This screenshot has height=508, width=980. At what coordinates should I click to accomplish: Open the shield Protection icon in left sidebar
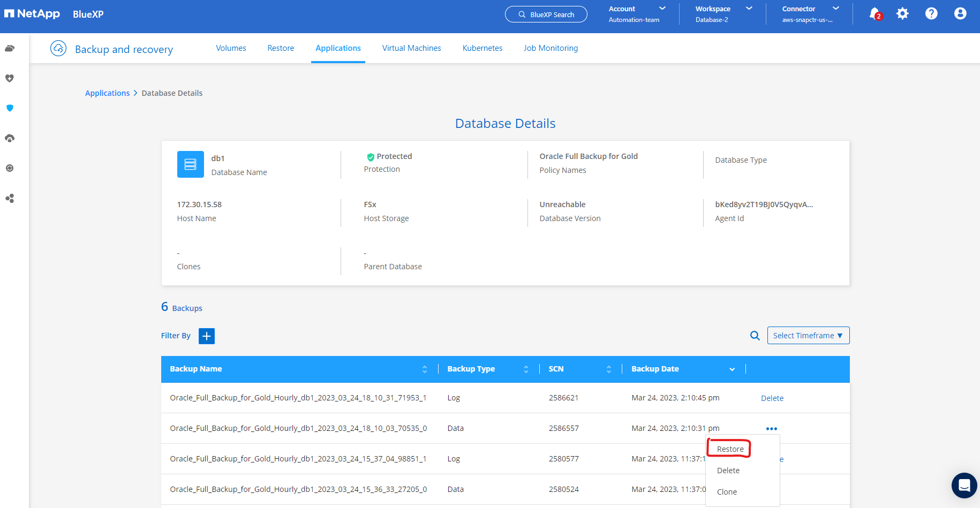pos(10,108)
